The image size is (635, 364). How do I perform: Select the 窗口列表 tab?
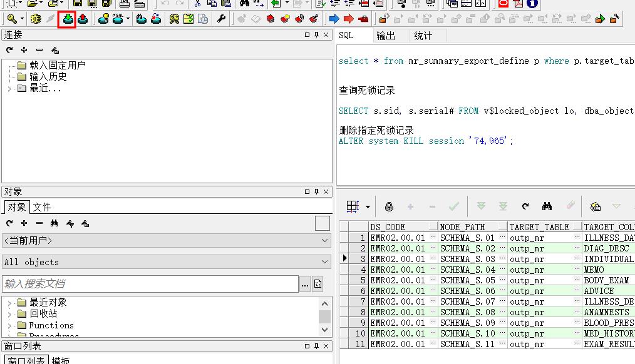click(26, 360)
